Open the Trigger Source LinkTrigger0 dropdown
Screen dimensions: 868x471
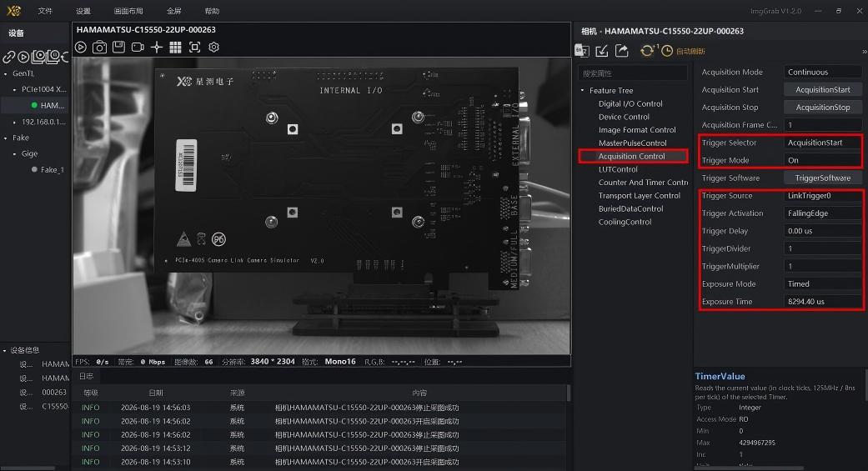coord(823,196)
